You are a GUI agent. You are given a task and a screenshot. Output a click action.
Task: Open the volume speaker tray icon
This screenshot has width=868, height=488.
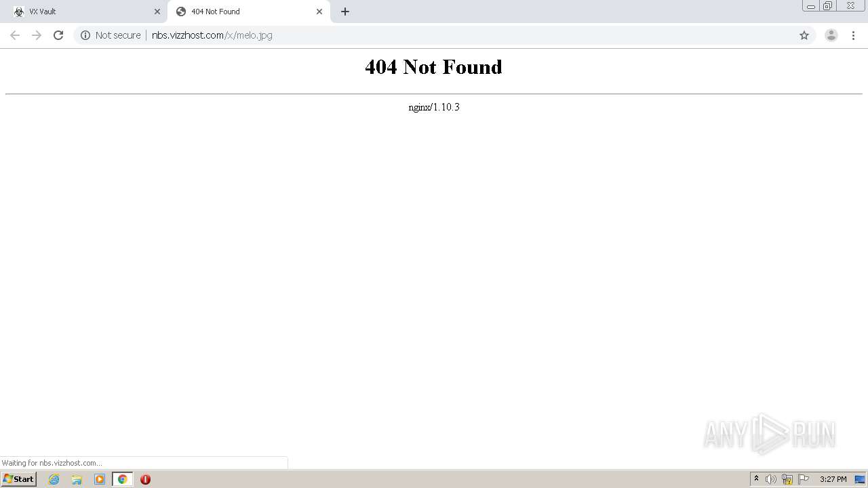tap(771, 479)
